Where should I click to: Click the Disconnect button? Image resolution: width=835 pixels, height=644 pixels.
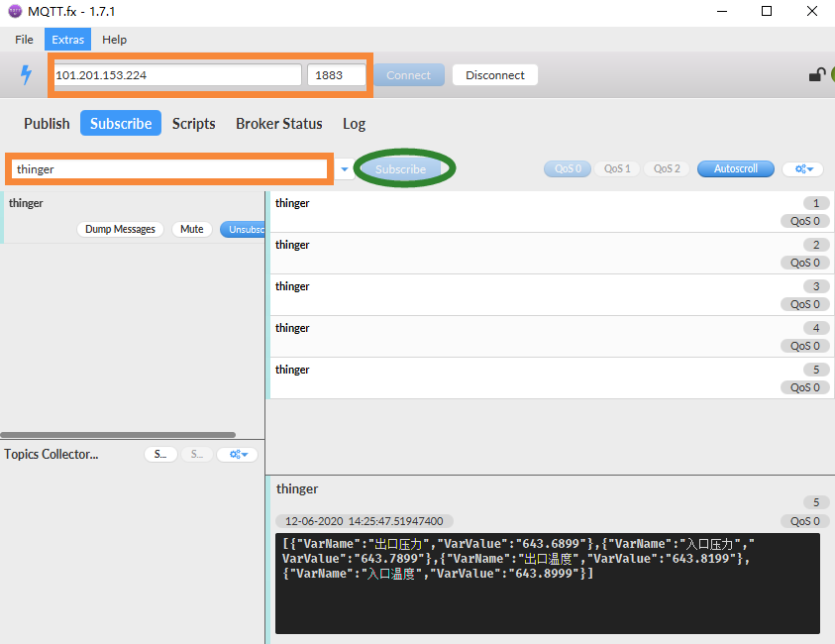coord(495,75)
